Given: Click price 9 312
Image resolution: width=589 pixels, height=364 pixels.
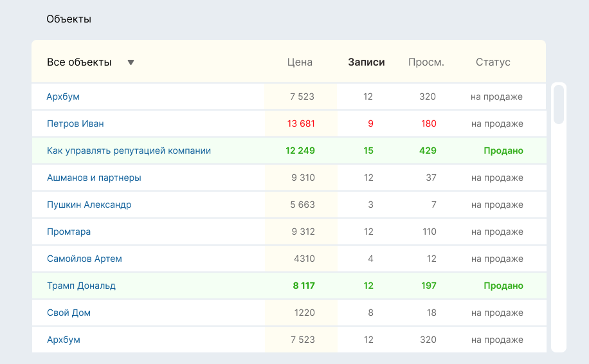Looking at the screenshot, I should (303, 232).
